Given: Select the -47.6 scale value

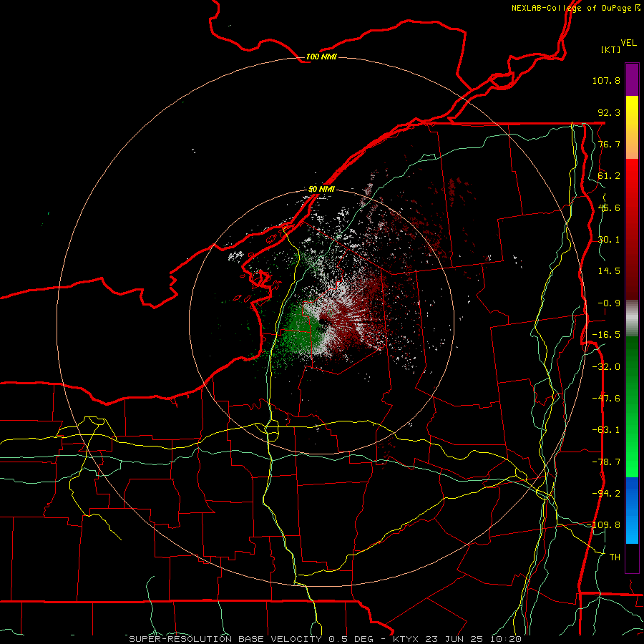Looking at the screenshot, I should point(606,398).
